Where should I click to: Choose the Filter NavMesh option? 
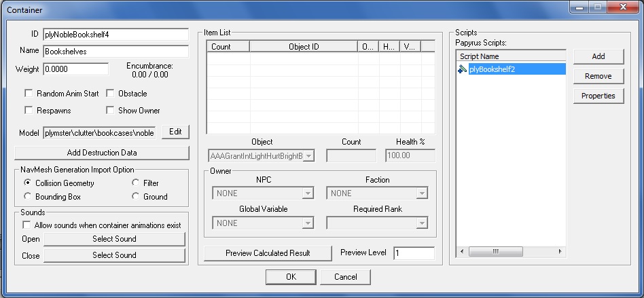(x=136, y=183)
